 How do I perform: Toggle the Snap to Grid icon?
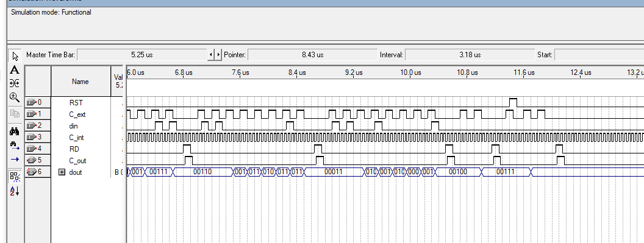(x=15, y=177)
